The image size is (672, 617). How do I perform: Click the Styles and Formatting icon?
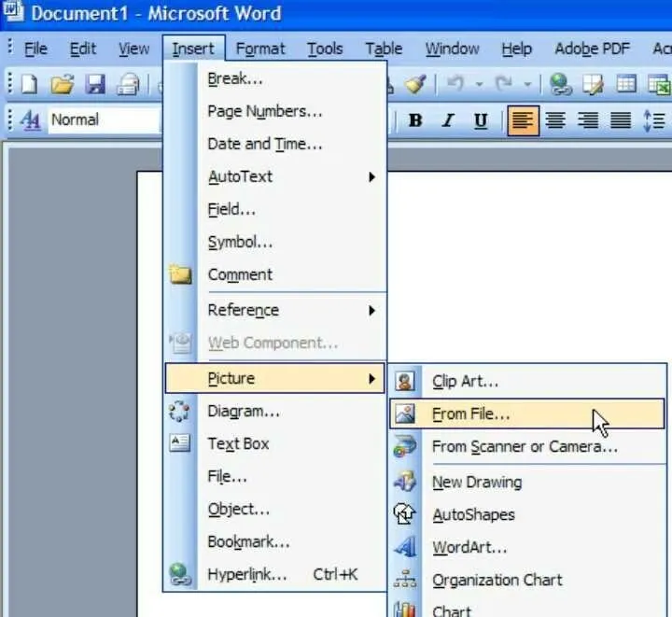tap(30, 120)
